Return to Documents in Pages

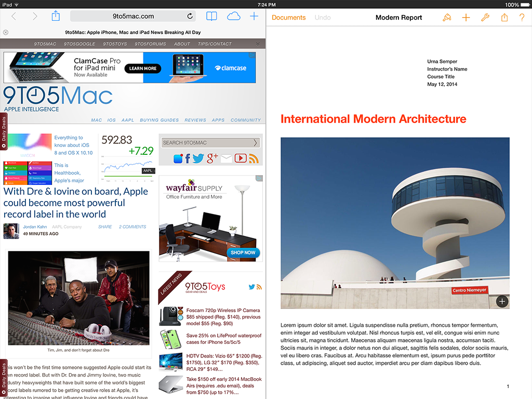click(289, 18)
